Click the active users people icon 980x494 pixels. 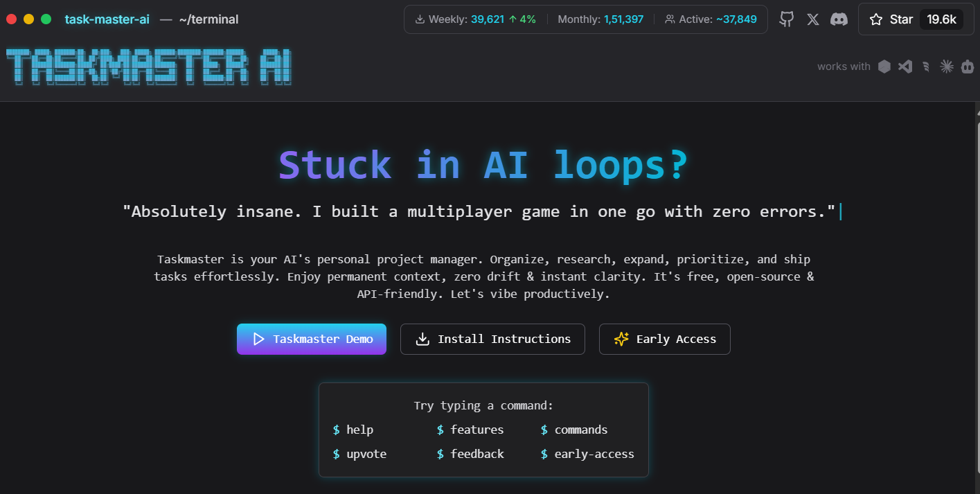pyautogui.click(x=670, y=19)
